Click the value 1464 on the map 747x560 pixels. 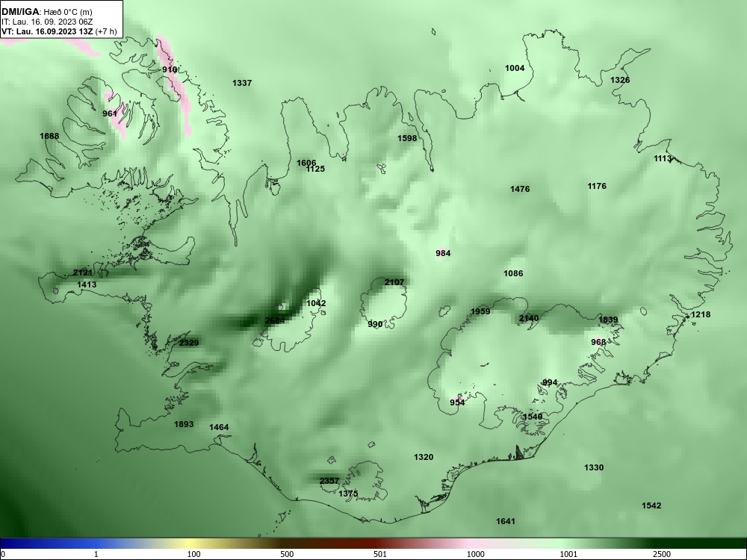[219, 427]
